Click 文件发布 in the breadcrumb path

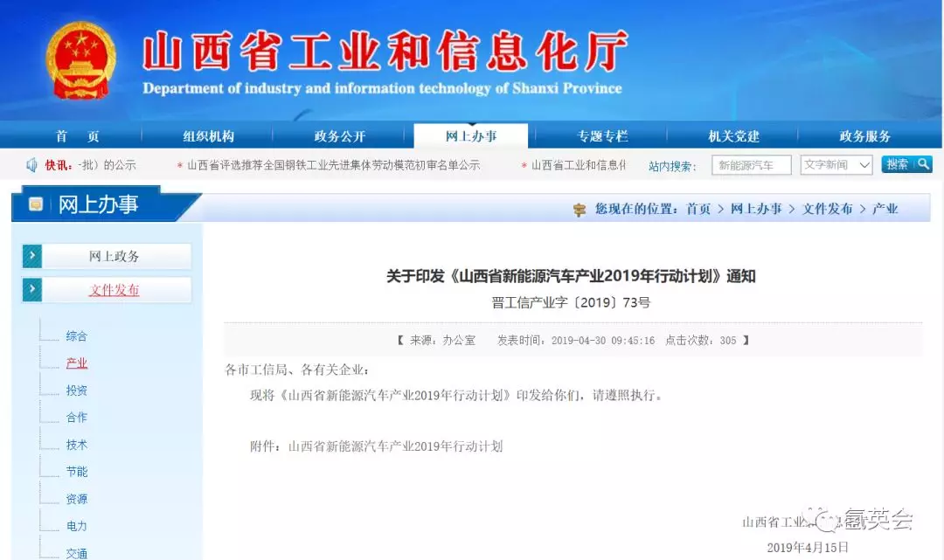pos(827,209)
